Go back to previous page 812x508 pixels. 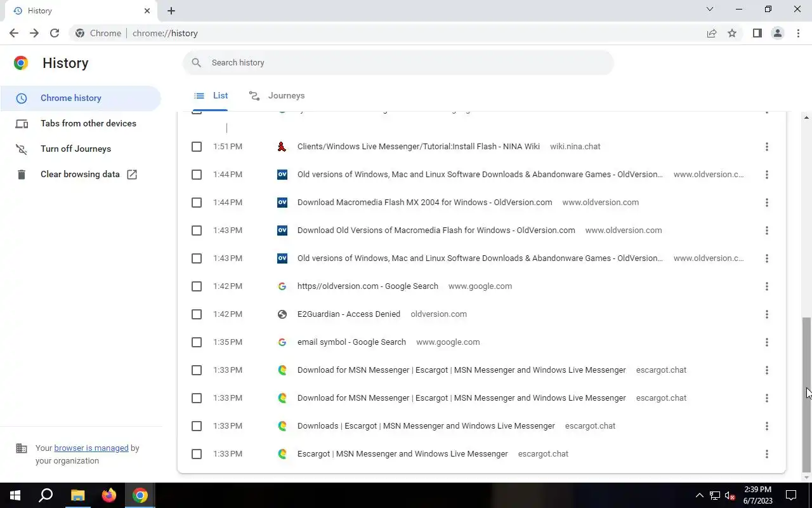(14, 33)
